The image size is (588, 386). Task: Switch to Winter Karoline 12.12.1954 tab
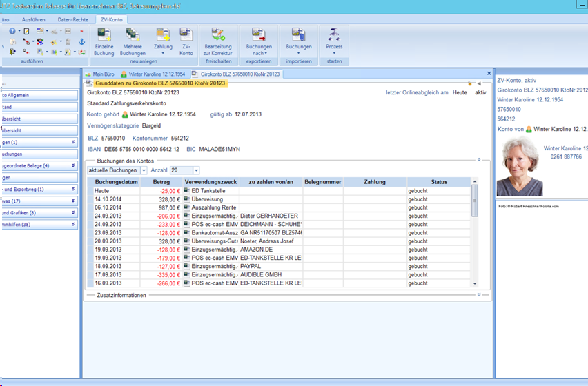[x=153, y=73]
